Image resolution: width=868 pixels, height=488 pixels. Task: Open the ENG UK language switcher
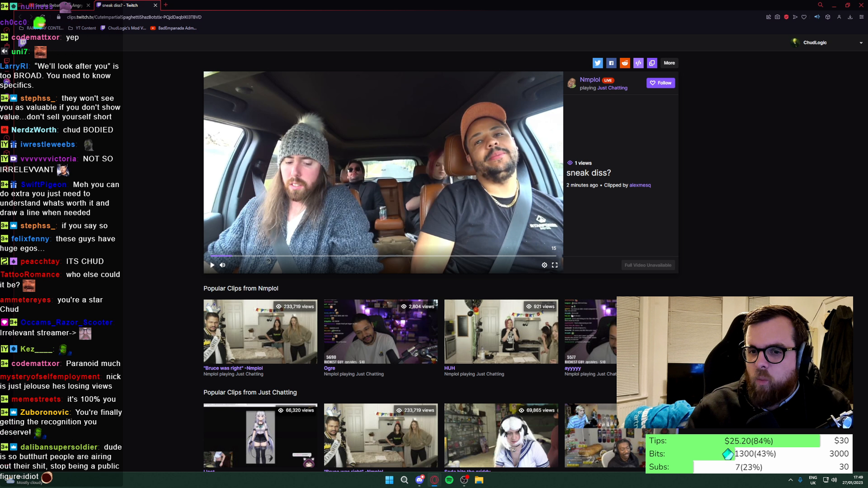tap(813, 480)
